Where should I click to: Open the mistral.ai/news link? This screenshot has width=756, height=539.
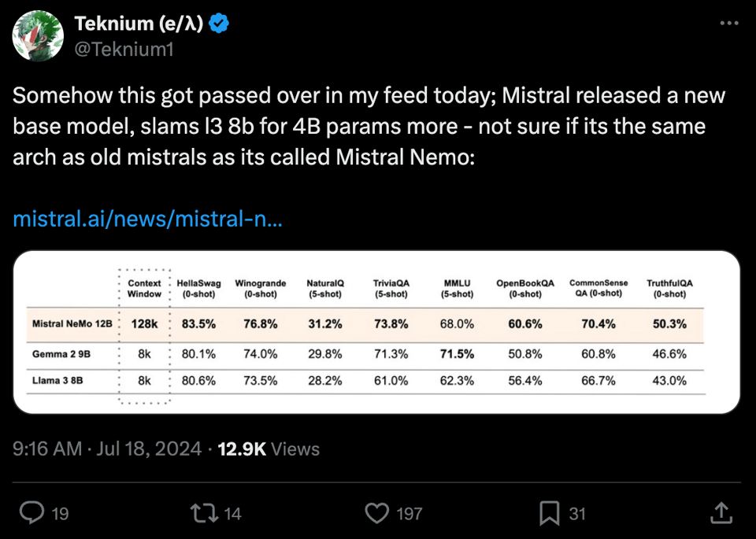[x=148, y=218]
